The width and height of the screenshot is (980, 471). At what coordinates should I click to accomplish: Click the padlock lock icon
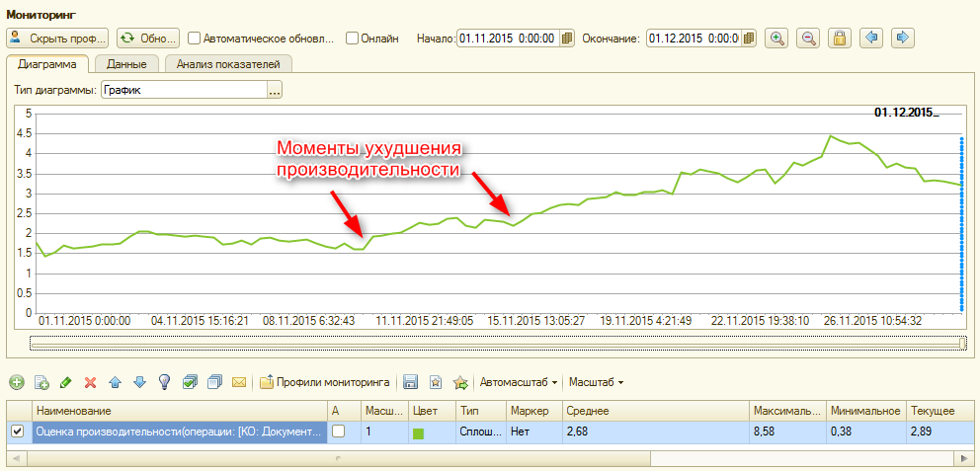click(839, 39)
